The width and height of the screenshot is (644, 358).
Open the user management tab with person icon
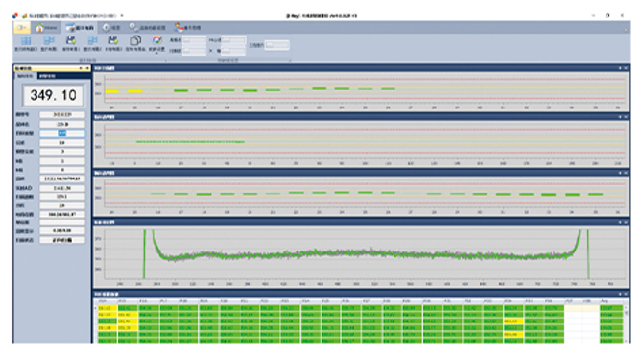(187, 28)
